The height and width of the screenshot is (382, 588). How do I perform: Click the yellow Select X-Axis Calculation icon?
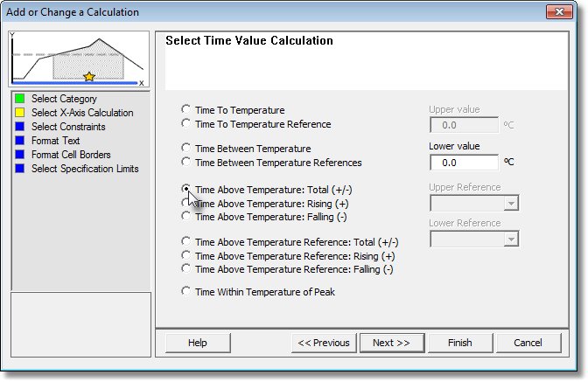tap(19, 113)
